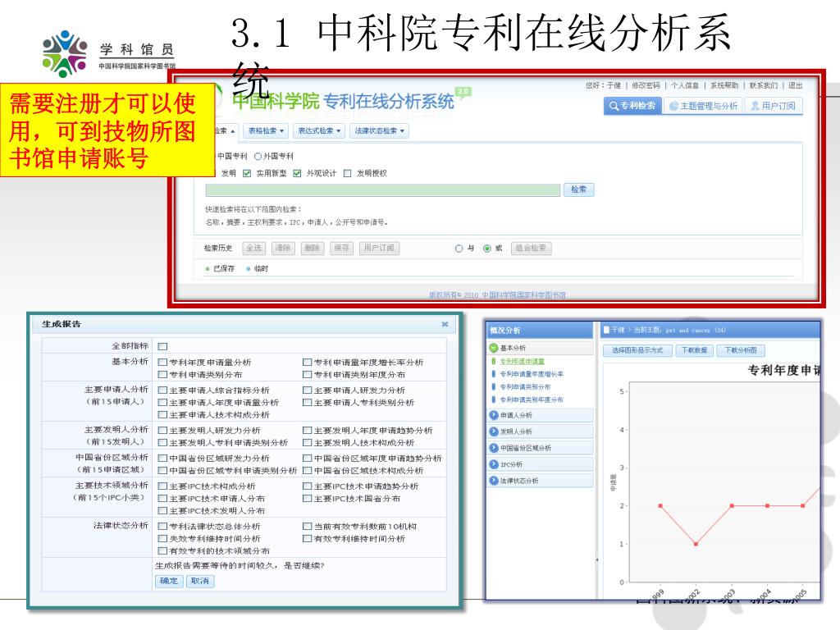Screen dimensions: 840x630
Task: Click the 已保存 legend entry
Action: [x=220, y=269]
